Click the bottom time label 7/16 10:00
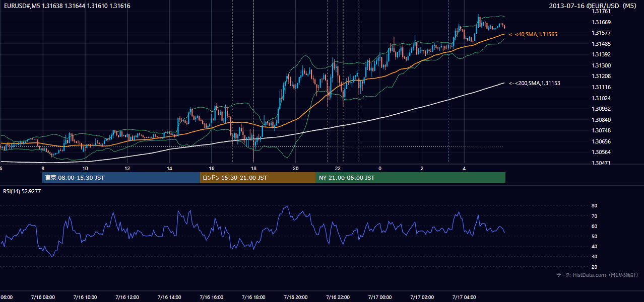 85,297
